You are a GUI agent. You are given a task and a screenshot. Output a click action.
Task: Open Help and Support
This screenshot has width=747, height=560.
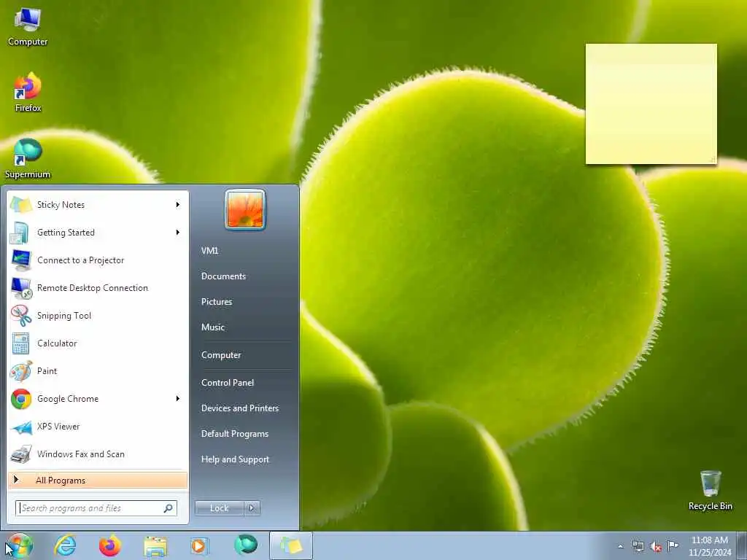pyautogui.click(x=235, y=459)
